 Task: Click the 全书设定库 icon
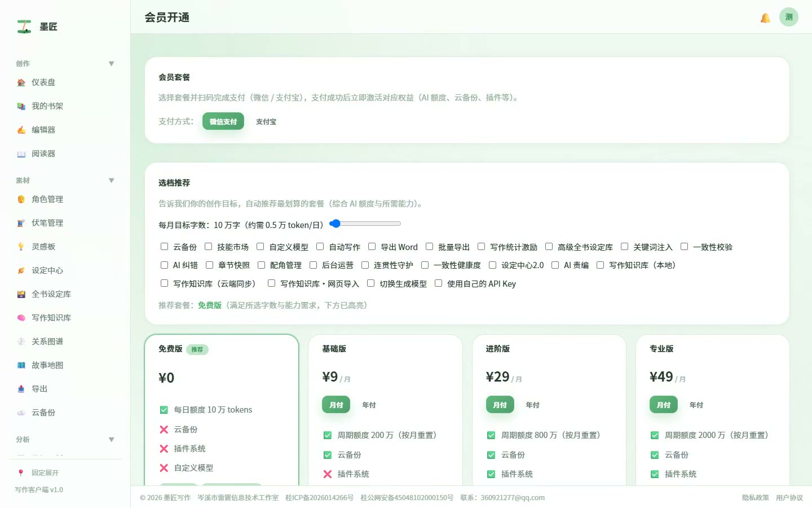pos(21,294)
